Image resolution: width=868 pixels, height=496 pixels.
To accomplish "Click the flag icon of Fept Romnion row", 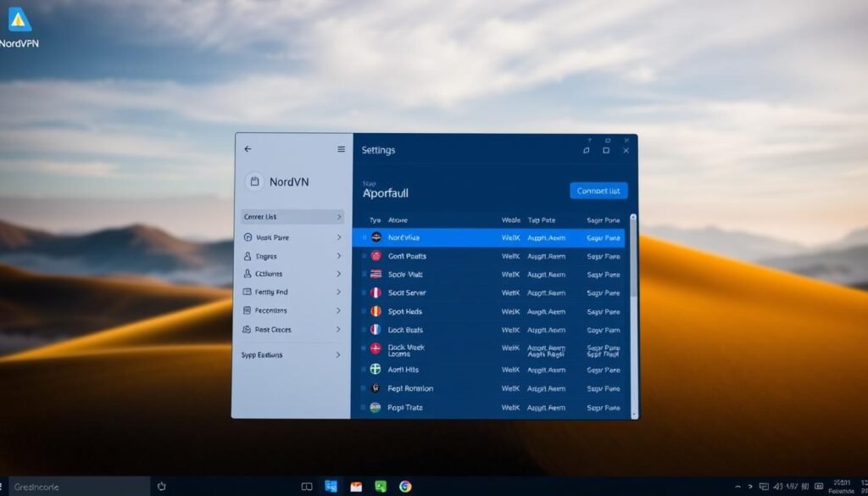I will (376, 388).
